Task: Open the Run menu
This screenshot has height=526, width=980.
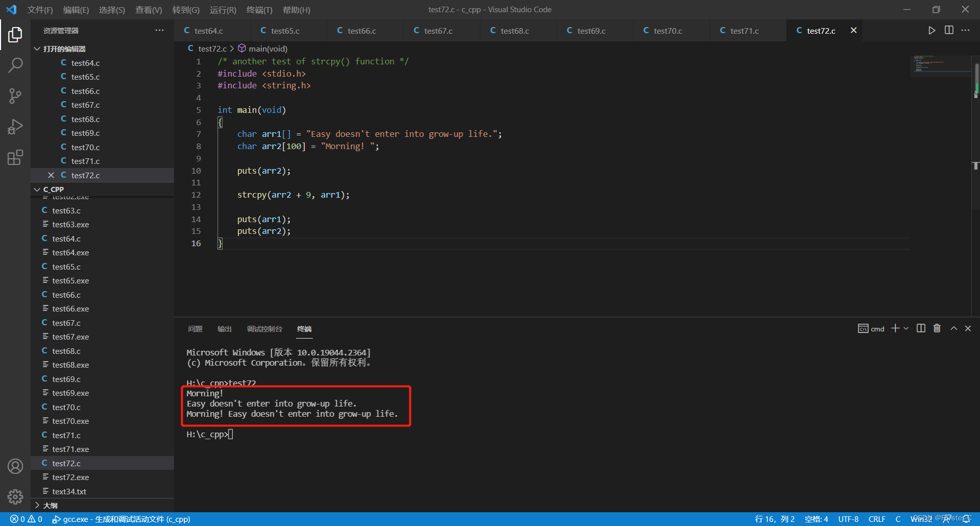Action: point(223,10)
